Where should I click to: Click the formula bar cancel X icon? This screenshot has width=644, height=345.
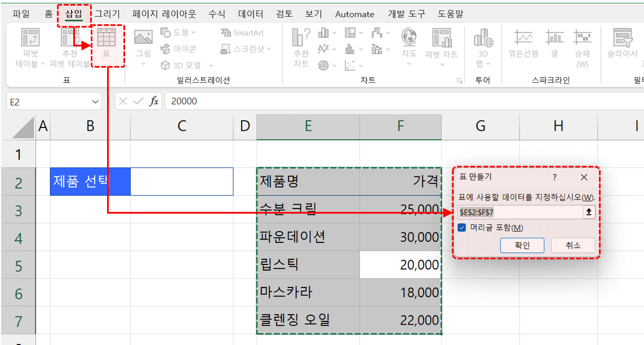122,101
